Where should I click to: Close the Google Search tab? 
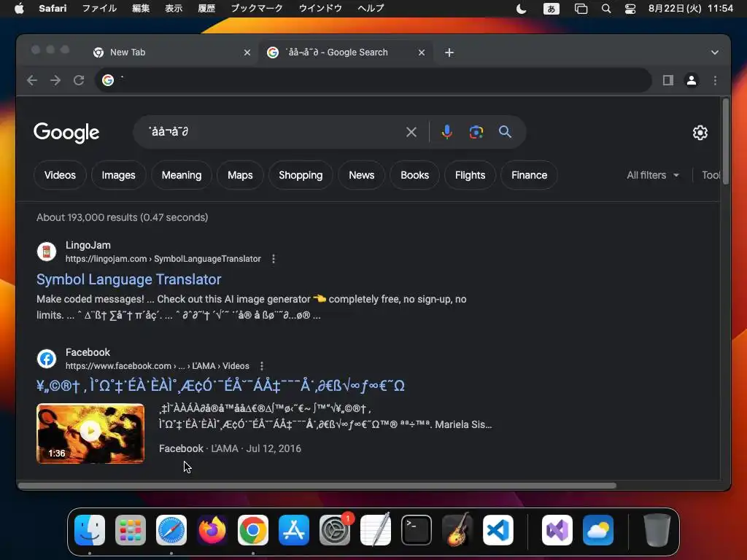[x=421, y=52]
